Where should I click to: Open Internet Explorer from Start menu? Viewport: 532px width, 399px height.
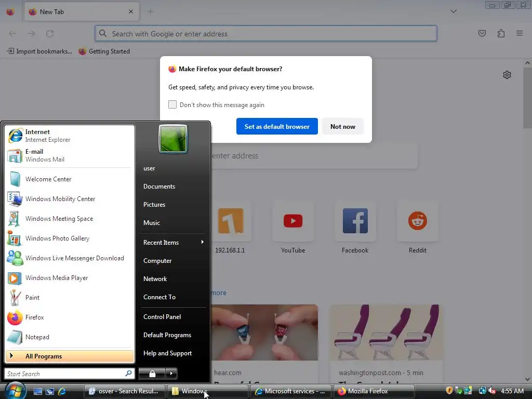pyautogui.click(x=70, y=136)
